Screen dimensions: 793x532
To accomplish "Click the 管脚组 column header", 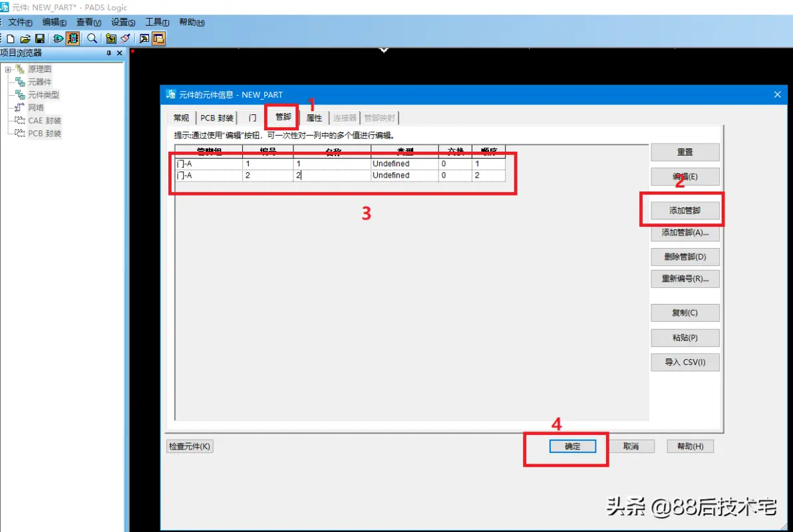I will [x=209, y=151].
